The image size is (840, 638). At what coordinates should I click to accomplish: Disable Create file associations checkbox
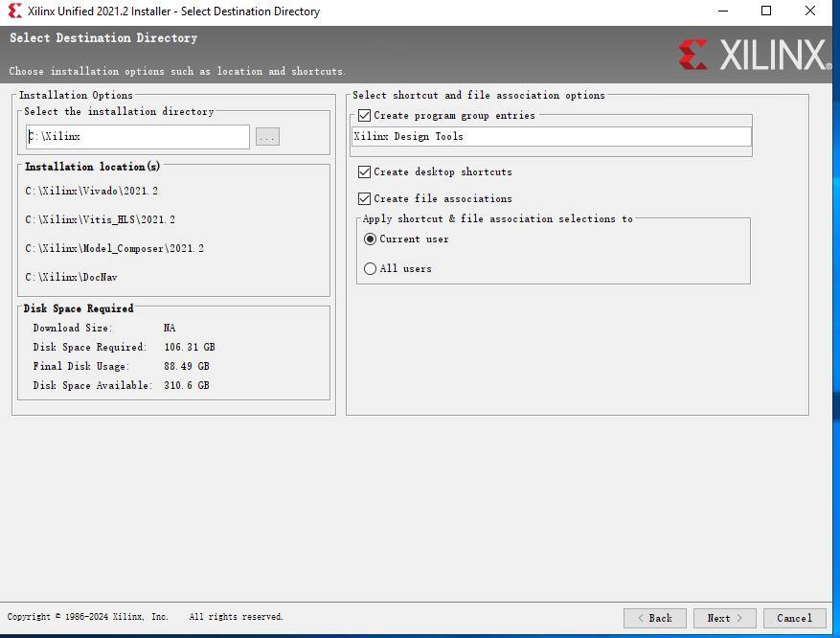pos(364,198)
